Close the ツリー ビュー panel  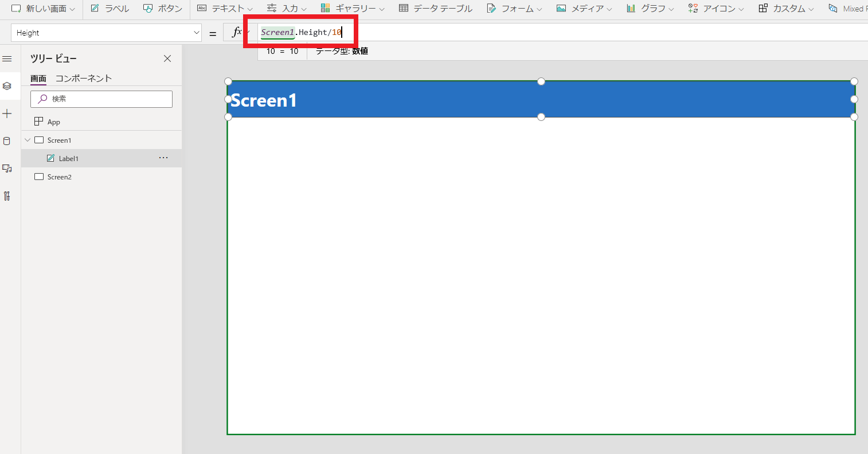pyautogui.click(x=167, y=58)
